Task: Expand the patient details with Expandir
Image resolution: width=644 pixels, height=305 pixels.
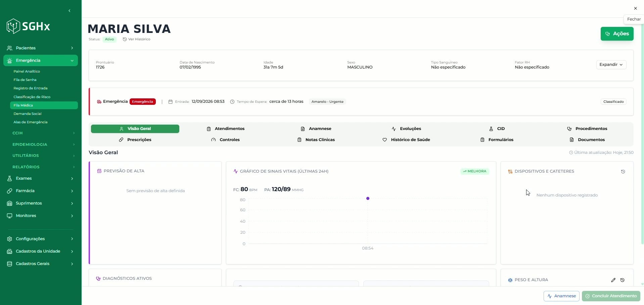Action: 611,64
